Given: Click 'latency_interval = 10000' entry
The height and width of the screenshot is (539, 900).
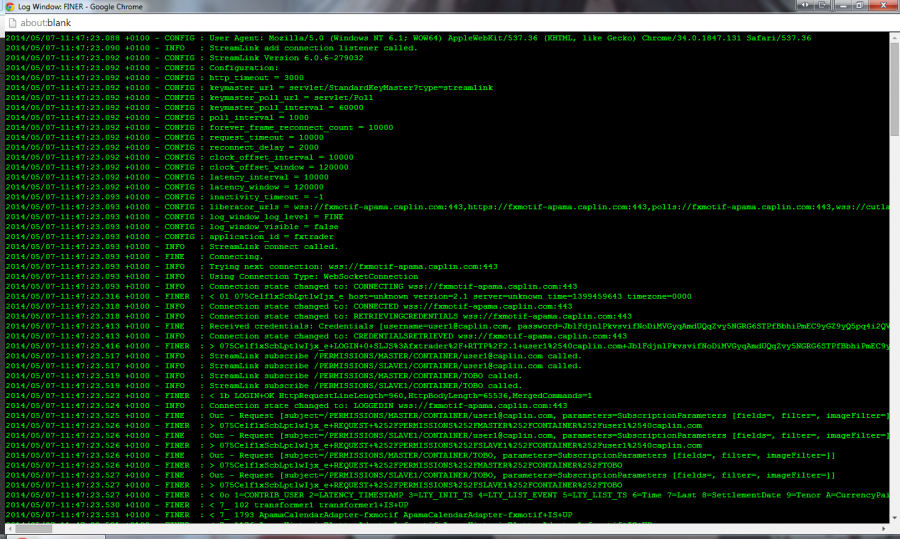Looking at the screenshot, I should pyautogui.click(x=167, y=177).
